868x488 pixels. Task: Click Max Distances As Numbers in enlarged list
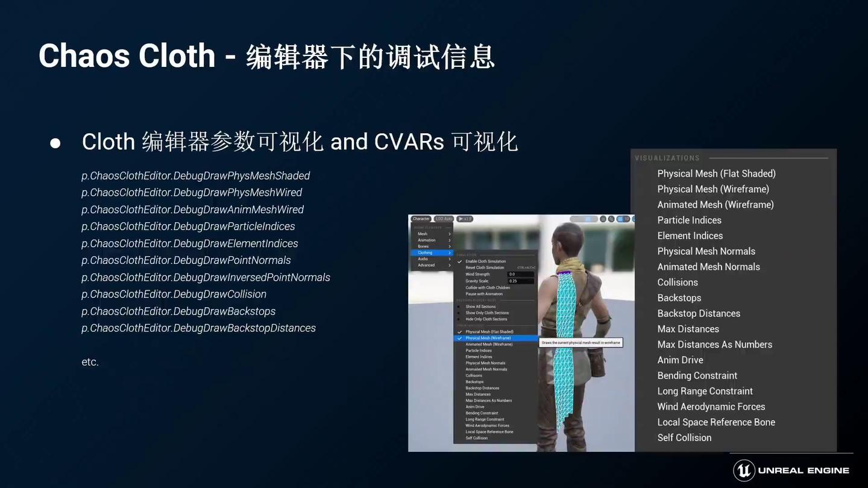pos(714,345)
